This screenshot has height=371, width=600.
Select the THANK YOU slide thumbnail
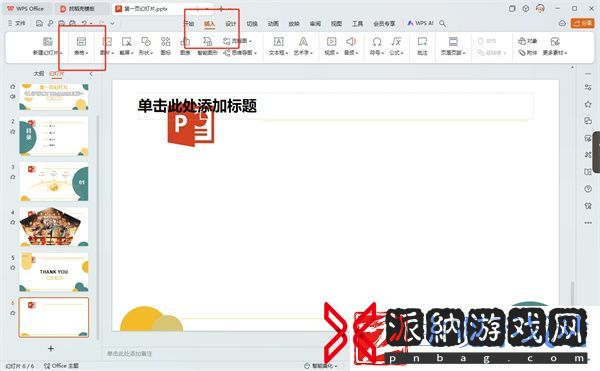[54, 272]
